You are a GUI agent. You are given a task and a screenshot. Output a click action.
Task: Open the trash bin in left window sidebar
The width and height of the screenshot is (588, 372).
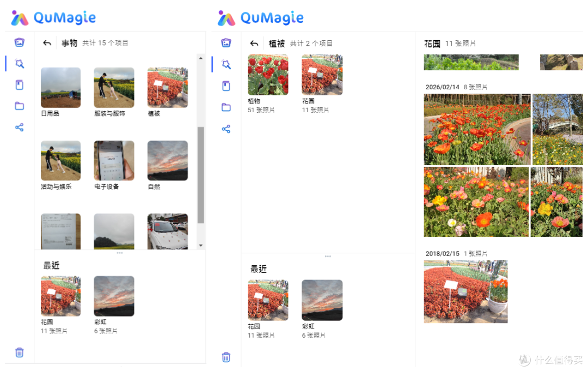[20, 352]
